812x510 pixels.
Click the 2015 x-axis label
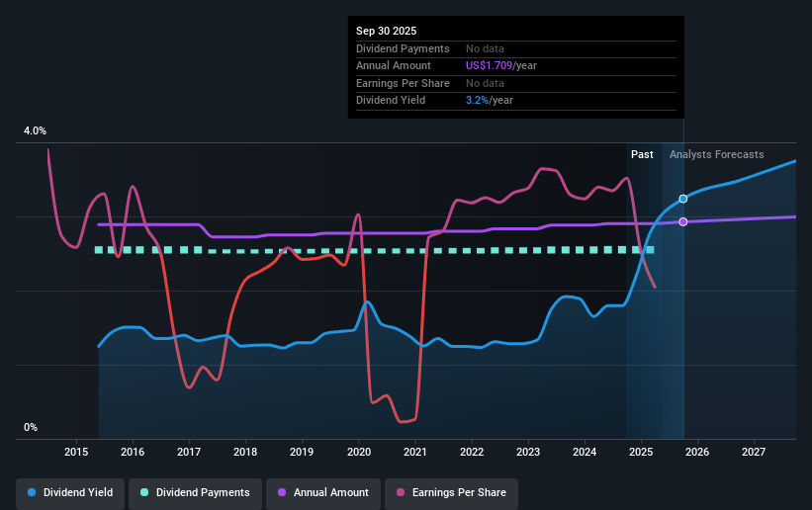(x=76, y=452)
